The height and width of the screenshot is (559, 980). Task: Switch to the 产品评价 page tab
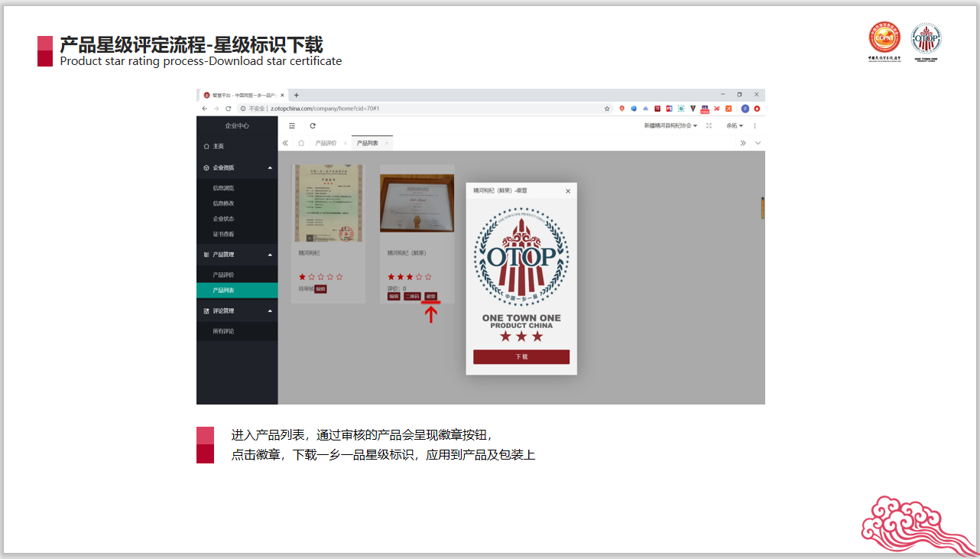point(326,143)
